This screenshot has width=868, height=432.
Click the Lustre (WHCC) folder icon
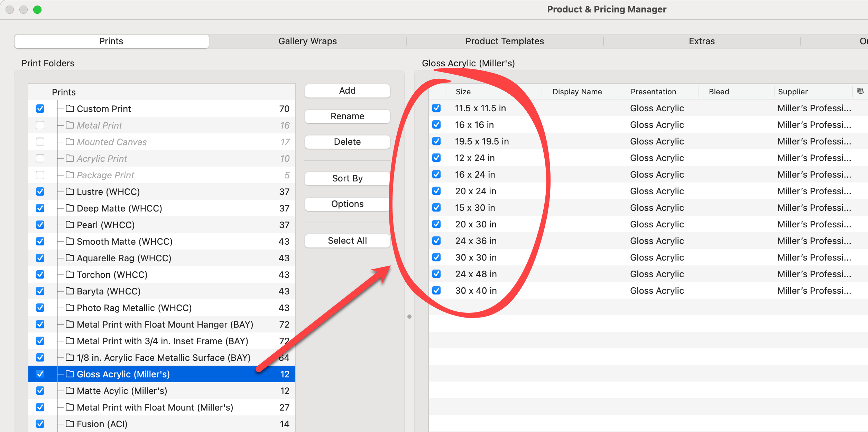70,191
